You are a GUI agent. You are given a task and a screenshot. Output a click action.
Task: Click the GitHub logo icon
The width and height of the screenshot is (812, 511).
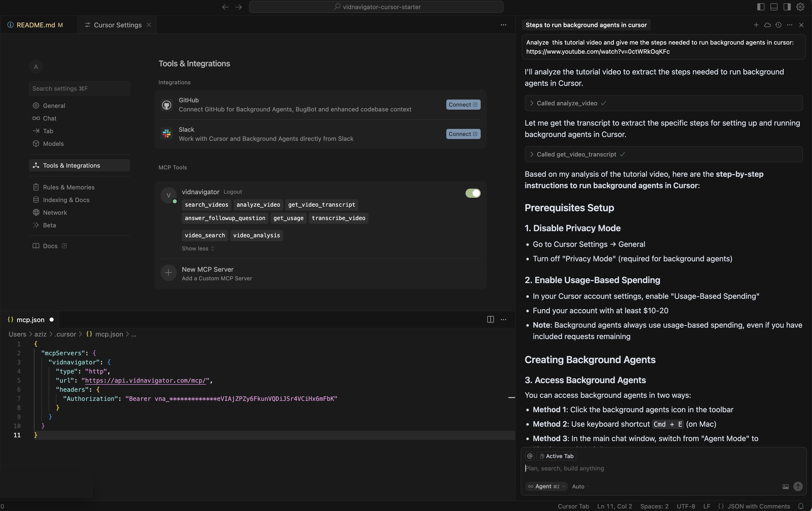pyautogui.click(x=167, y=105)
